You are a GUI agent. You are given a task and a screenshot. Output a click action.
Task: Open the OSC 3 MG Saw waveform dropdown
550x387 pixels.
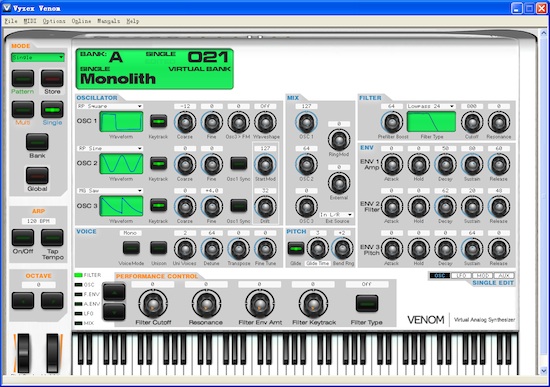[x=110, y=191]
